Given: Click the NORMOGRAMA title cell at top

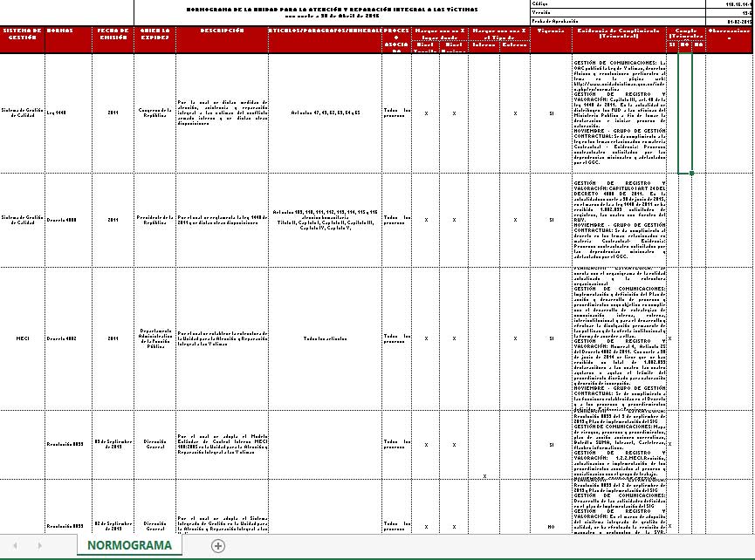Looking at the screenshot, I should pos(332,12).
